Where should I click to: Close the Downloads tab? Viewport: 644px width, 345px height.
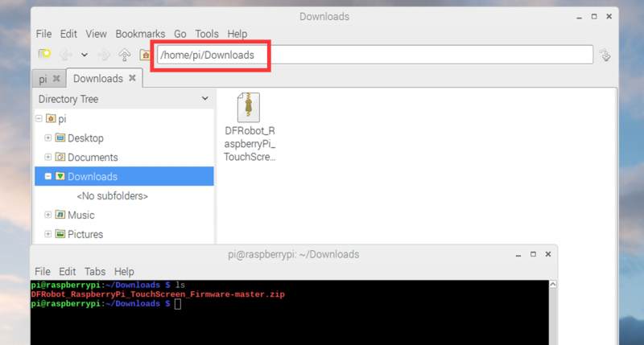pyautogui.click(x=132, y=78)
